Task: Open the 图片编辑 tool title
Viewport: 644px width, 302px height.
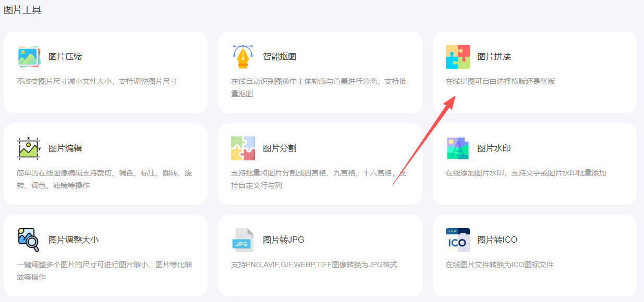Action: click(65, 148)
